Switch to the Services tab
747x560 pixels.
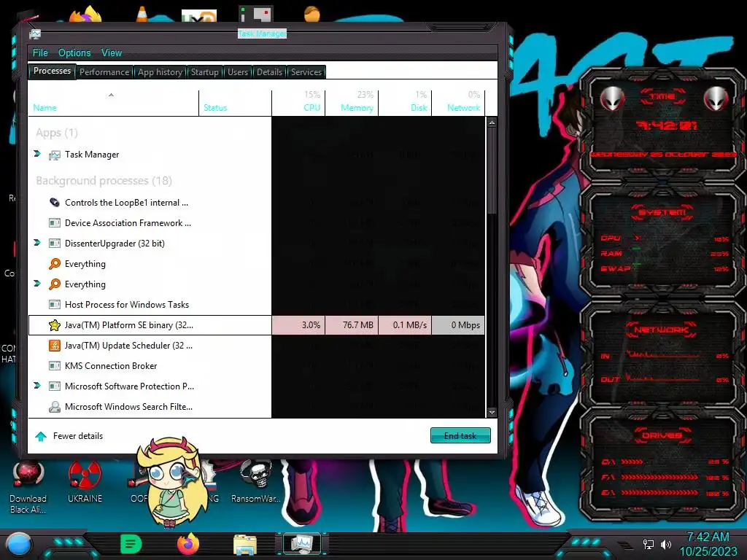(306, 72)
